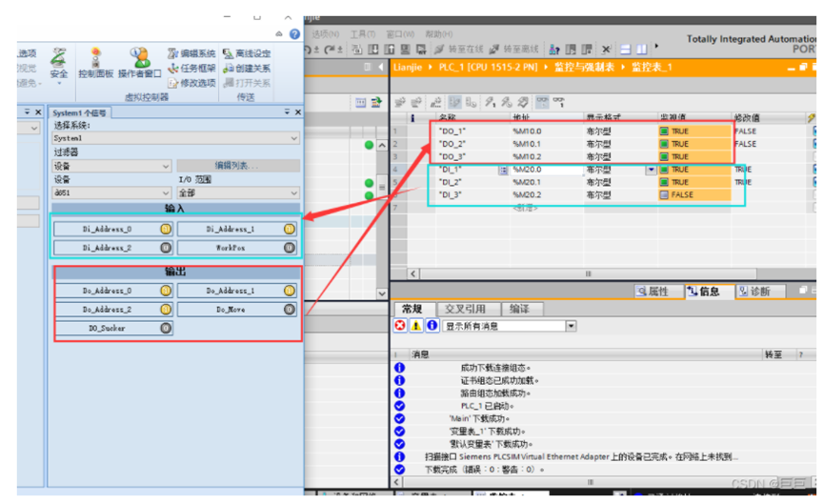Open the display format dropdown in DI_1 row
The image size is (824, 504).
652,170
